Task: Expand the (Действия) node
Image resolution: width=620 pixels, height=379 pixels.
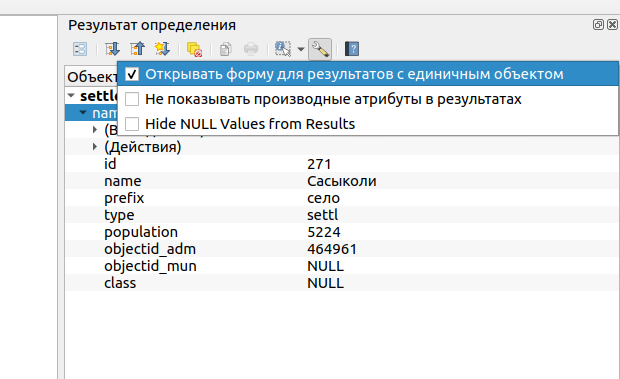Action: point(95,147)
